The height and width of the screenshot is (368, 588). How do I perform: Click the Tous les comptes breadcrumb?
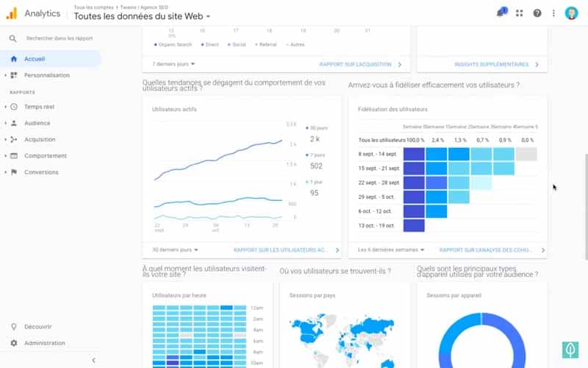tap(93, 7)
